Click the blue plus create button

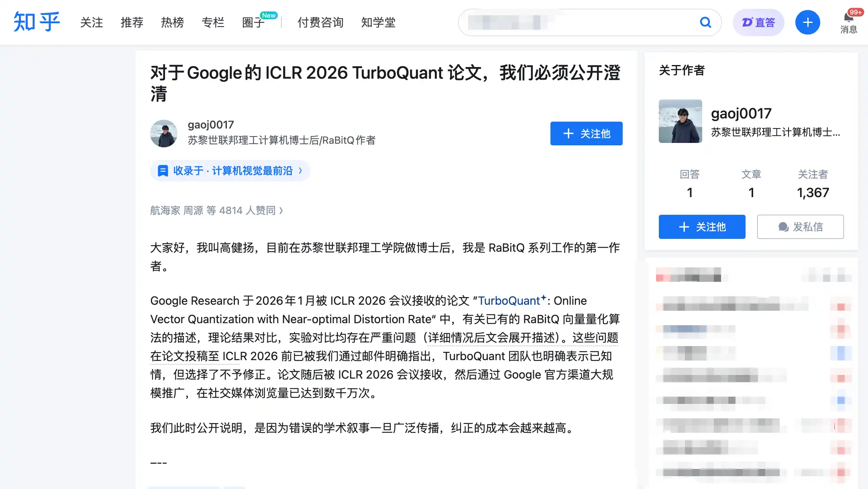[807, 22]
